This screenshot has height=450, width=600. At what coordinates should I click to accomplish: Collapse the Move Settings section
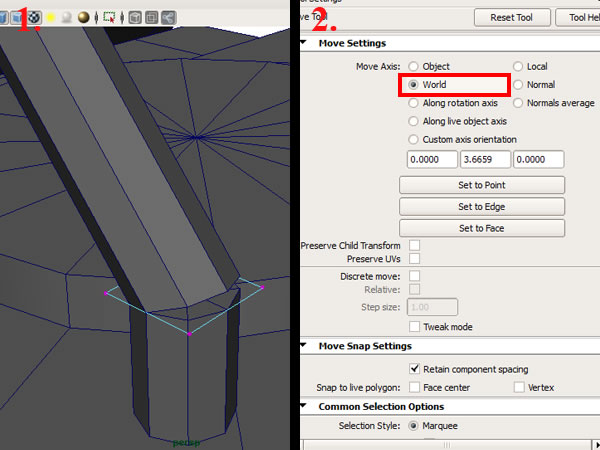pos(304,42)
